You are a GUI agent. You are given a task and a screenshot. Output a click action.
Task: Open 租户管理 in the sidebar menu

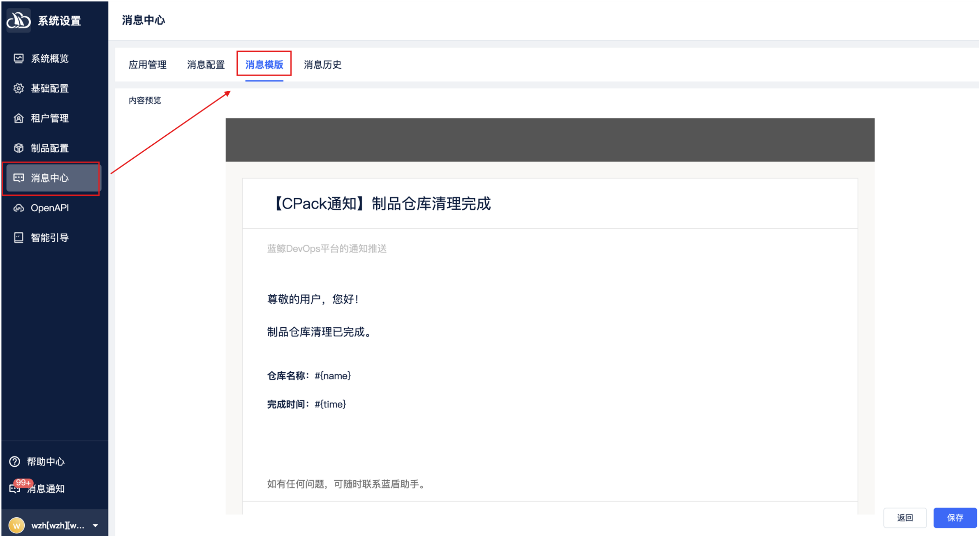click(x=50, y=118)
